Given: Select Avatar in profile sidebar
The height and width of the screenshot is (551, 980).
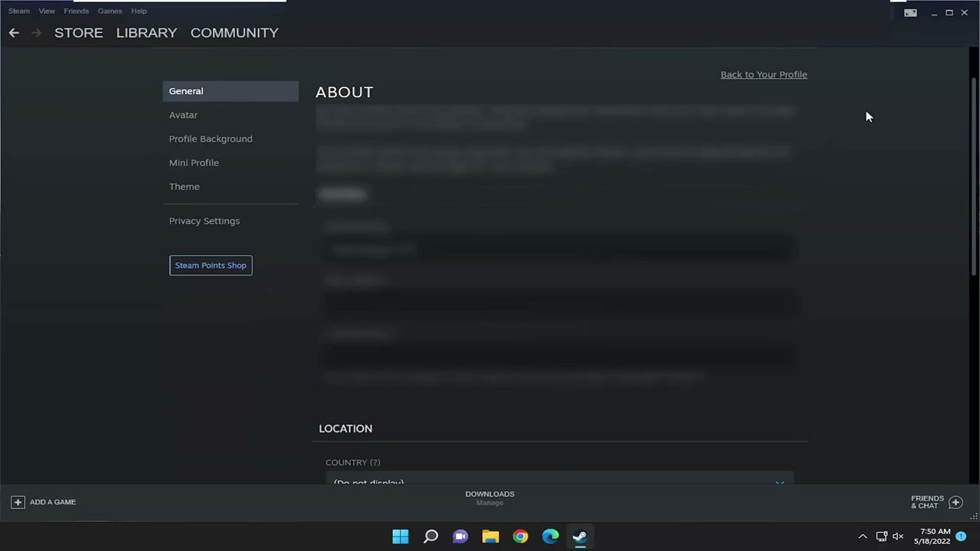Looking at the screenshot, I should click(183, 115).
